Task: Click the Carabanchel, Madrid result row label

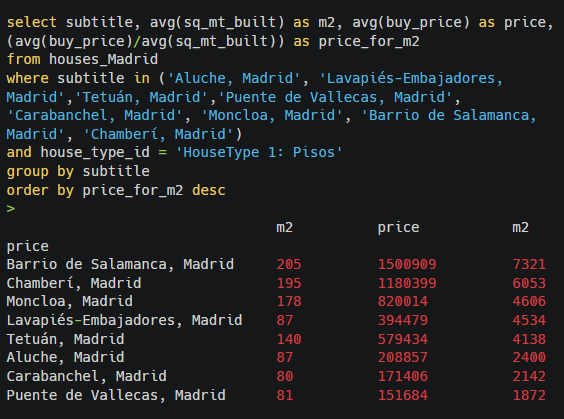Action: click(86, 377)
